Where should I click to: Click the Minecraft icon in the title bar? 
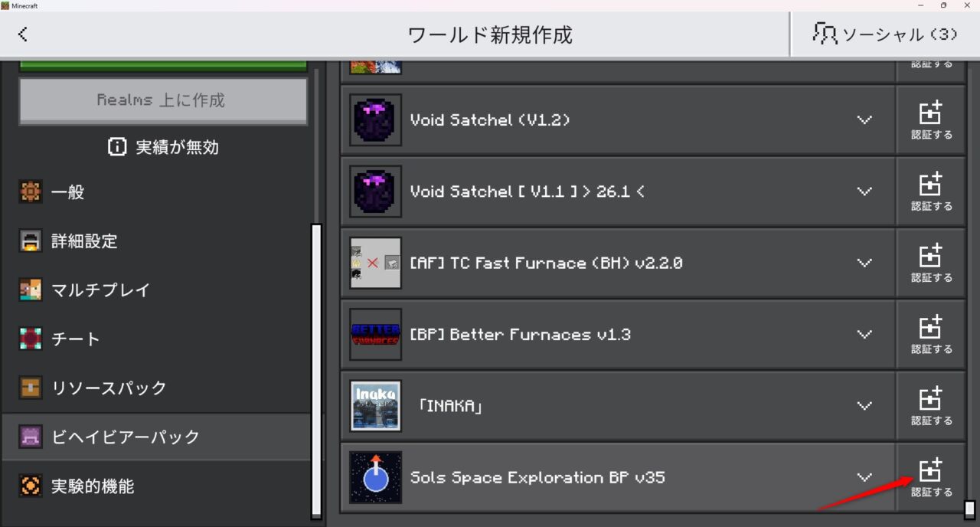(5, 5)
